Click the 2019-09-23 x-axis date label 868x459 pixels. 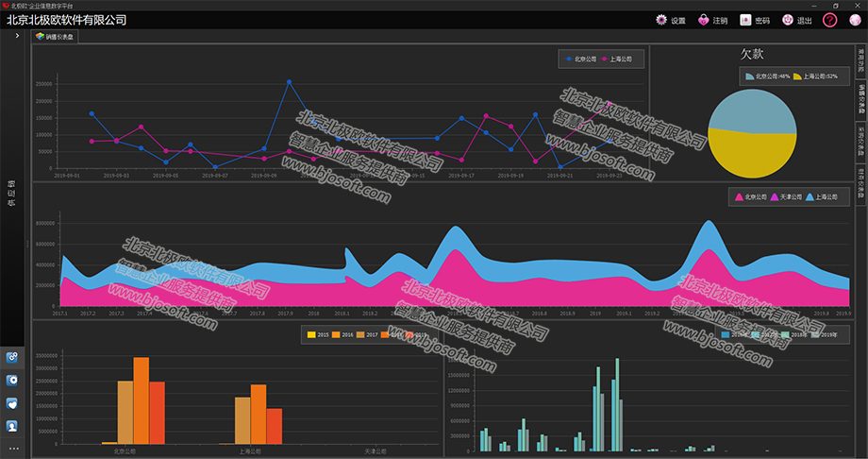(609, 175)
